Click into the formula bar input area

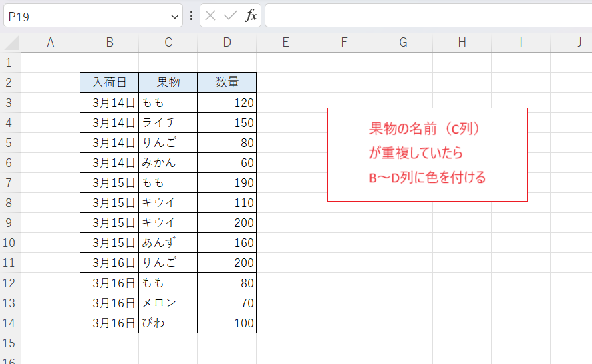(428, 16)
